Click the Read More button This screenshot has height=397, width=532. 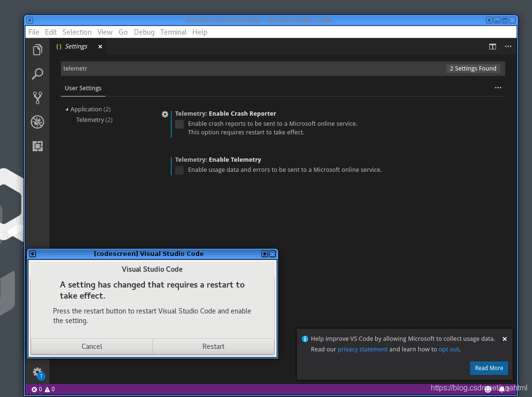pos(489,368)
